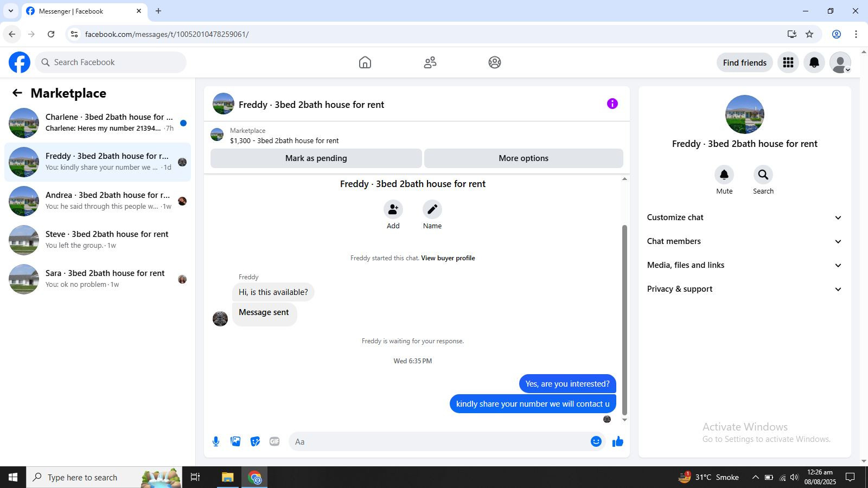Screen dimensions: 868x488
Task: Expand Media, files and links section
Action: (744, 265)
